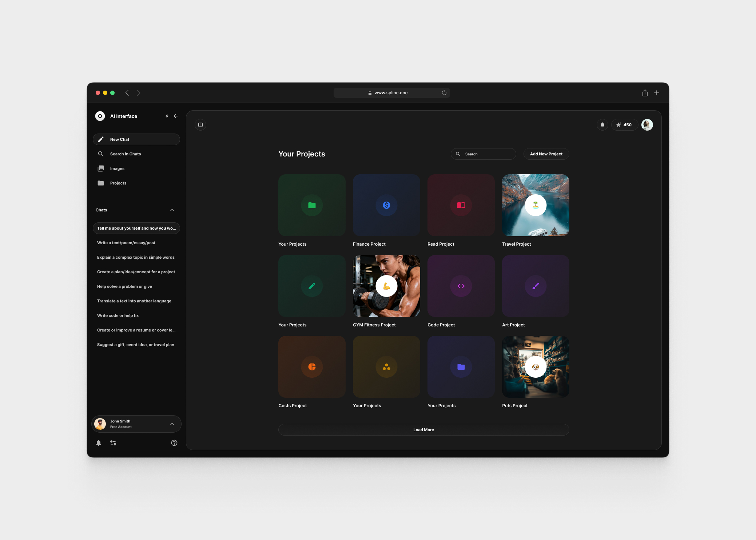The width and height of the screenshot is (756, 540).
Task: Open notifications bell in top right header
Action: point(602,125)
